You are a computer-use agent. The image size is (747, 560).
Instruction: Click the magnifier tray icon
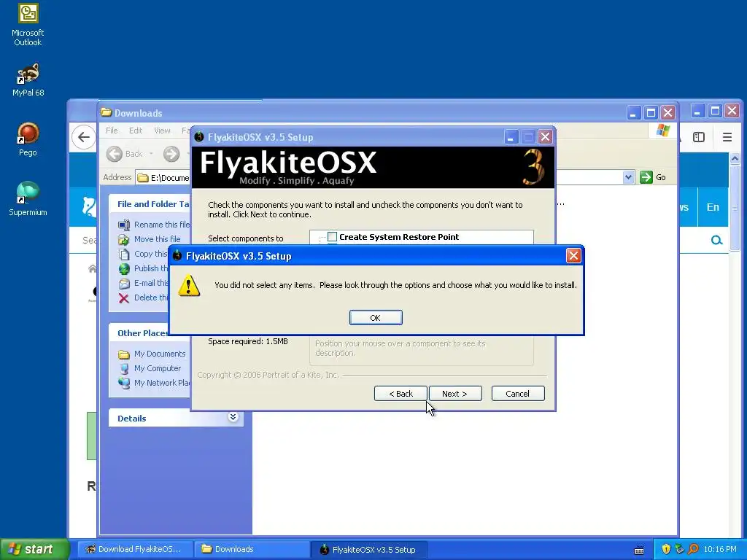(693, 549)
